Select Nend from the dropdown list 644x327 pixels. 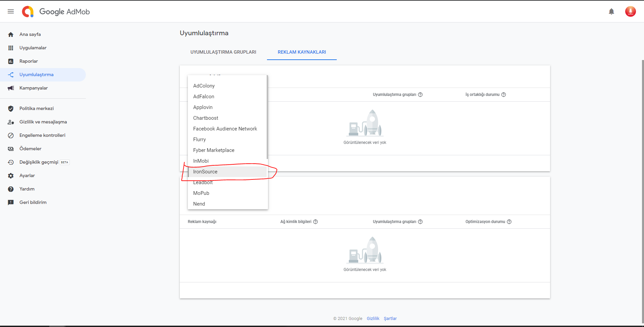click(227, 204)
